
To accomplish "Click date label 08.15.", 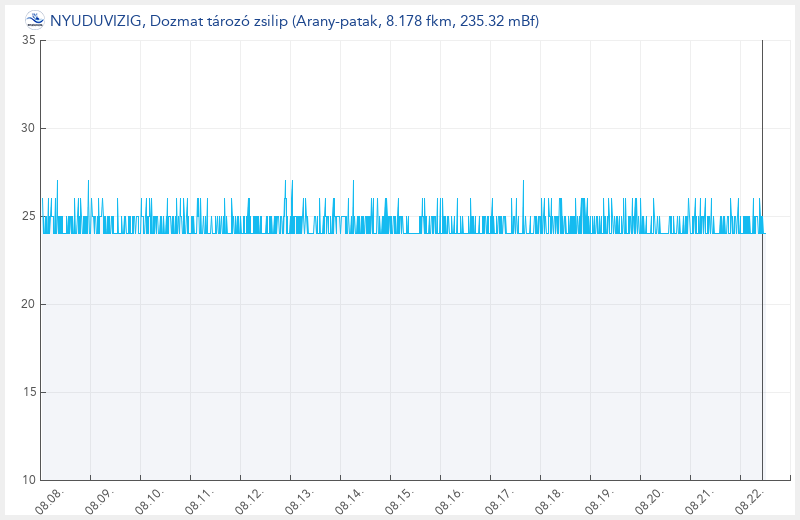I will click(x=400, y=501).
